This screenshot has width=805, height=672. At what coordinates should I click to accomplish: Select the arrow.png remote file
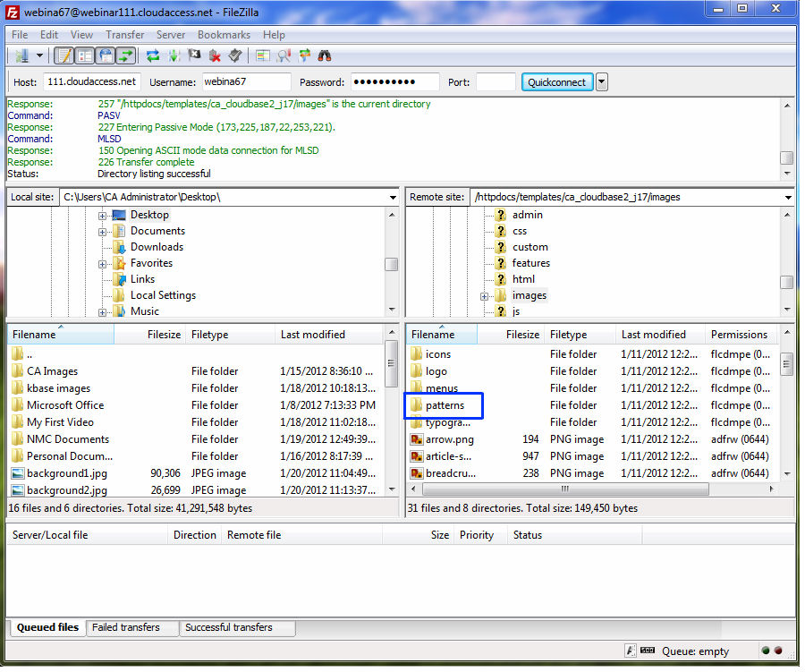pos(593,439)
